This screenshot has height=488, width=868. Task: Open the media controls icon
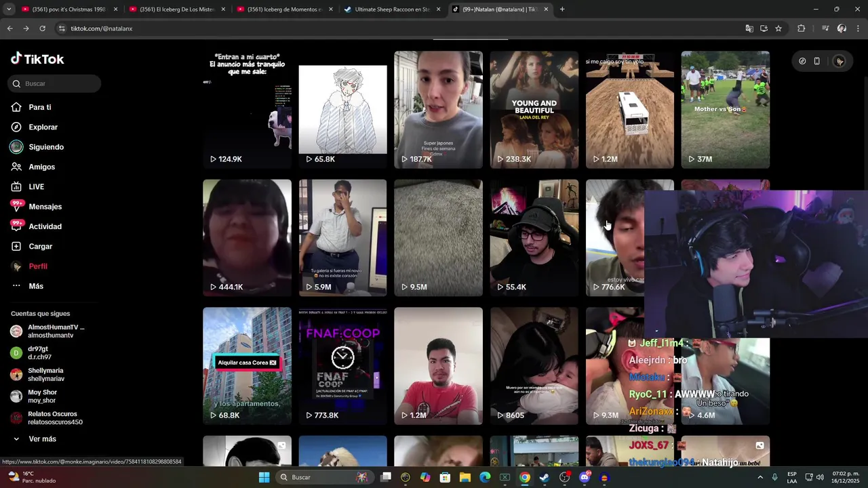point(825,28)
